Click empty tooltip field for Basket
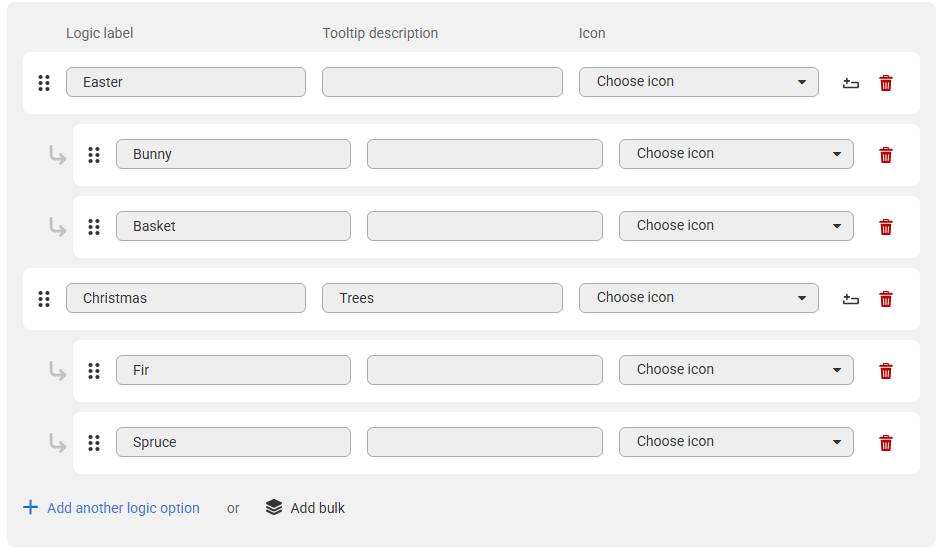 [x=484, y=226]
